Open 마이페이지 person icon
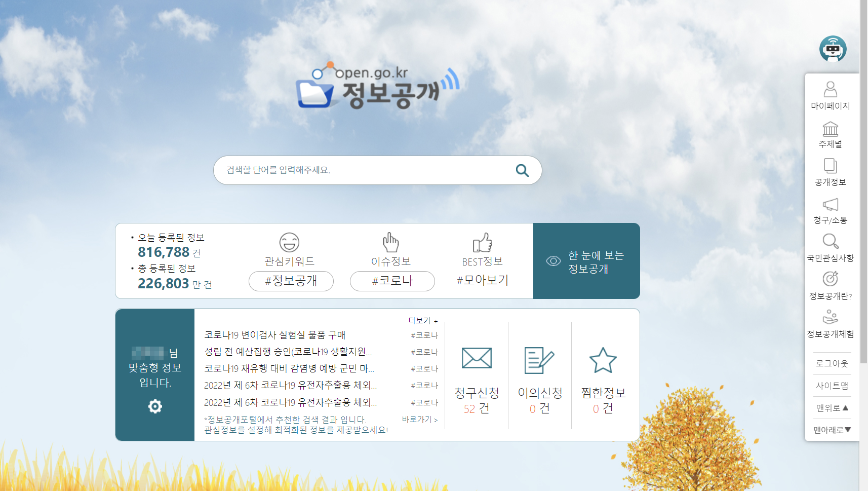Screen dimensions: 868x491 click(x=831, y=89)
